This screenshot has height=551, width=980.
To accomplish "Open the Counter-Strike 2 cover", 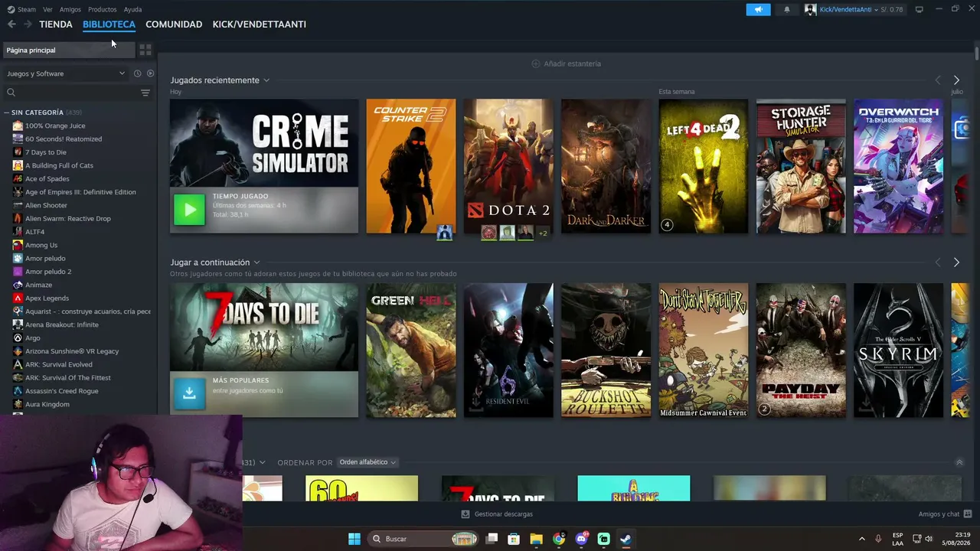I will click(x=410, y=166).
